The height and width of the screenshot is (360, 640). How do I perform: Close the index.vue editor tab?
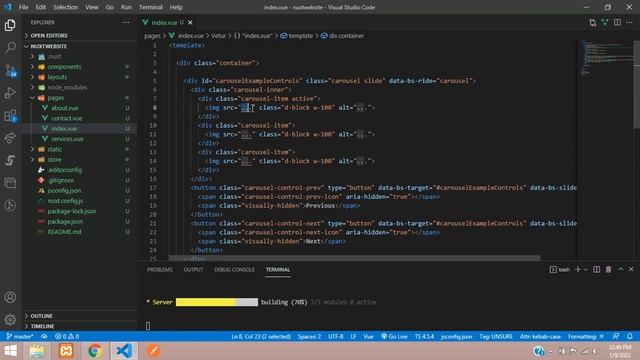(x=190, y=22)
